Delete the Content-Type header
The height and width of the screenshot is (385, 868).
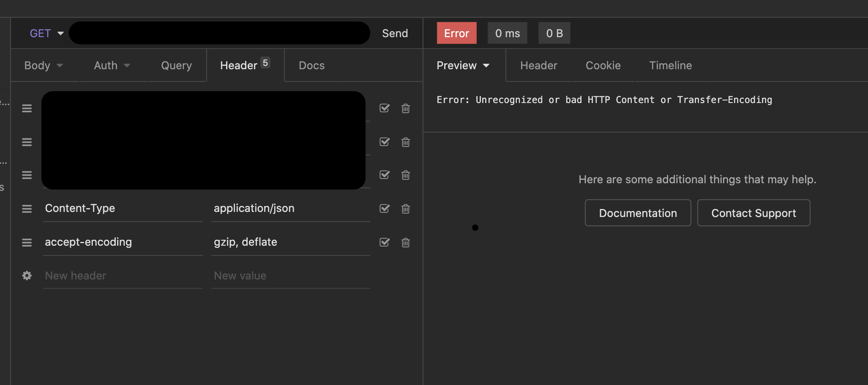405,209
